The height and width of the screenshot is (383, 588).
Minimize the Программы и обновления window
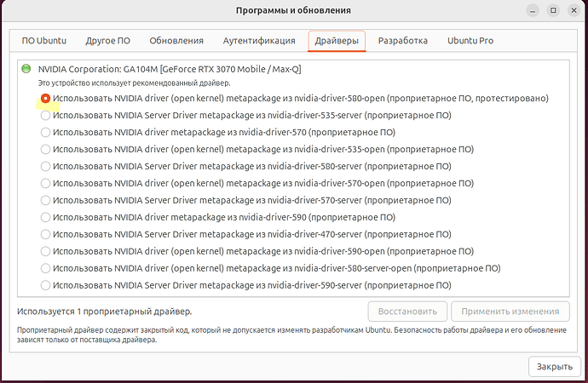tap(533, 10)
